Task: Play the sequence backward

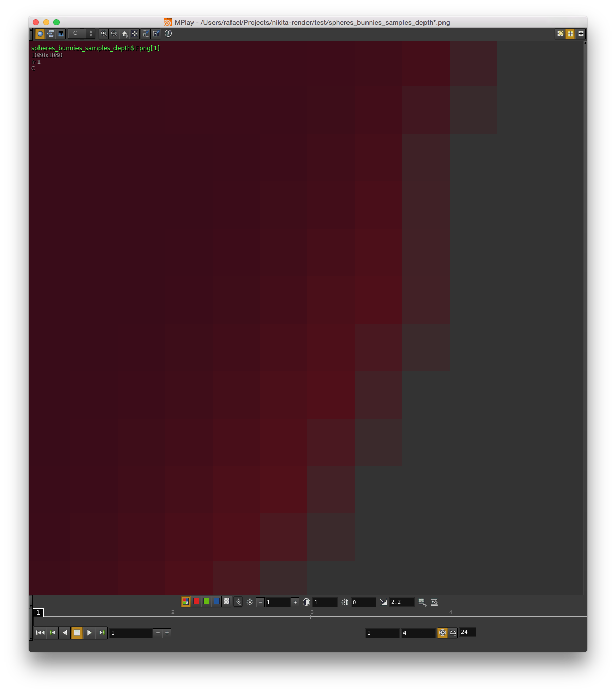Action: click(x=65, y=633)
